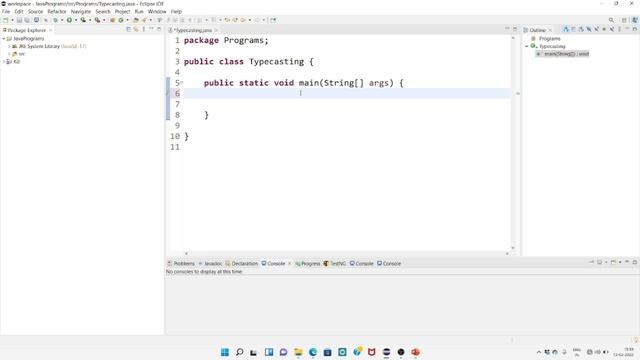Open the Project menu
The image size is (640, 360).
122,11
